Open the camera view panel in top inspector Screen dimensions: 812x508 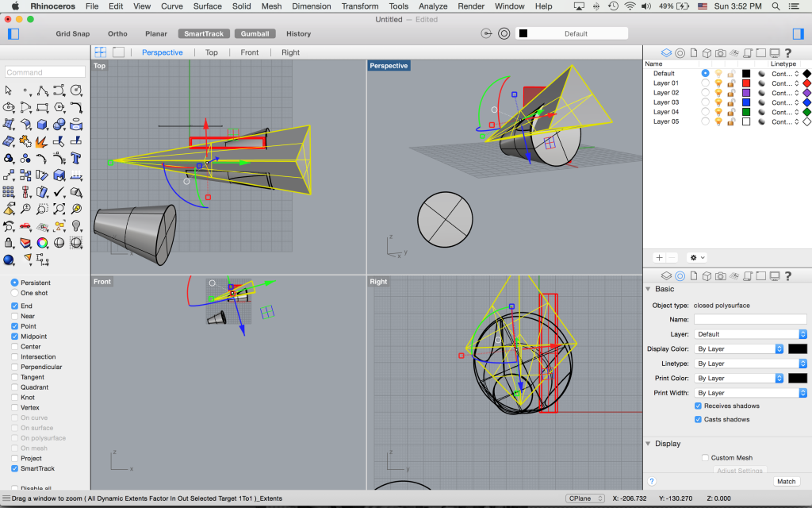point(720,53)
